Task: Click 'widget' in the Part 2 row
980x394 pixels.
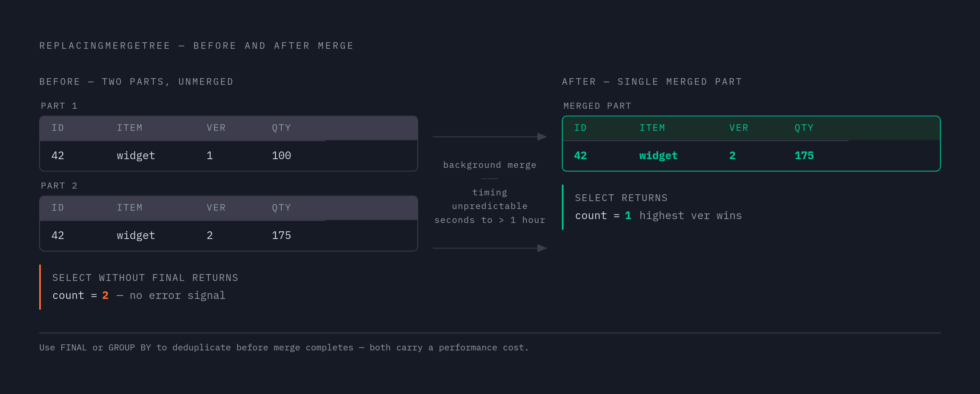Action: click(136, 236)
